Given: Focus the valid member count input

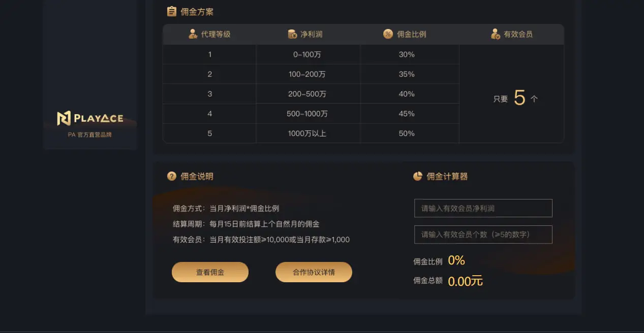Looking at the screenshot, I should (483, 235).
